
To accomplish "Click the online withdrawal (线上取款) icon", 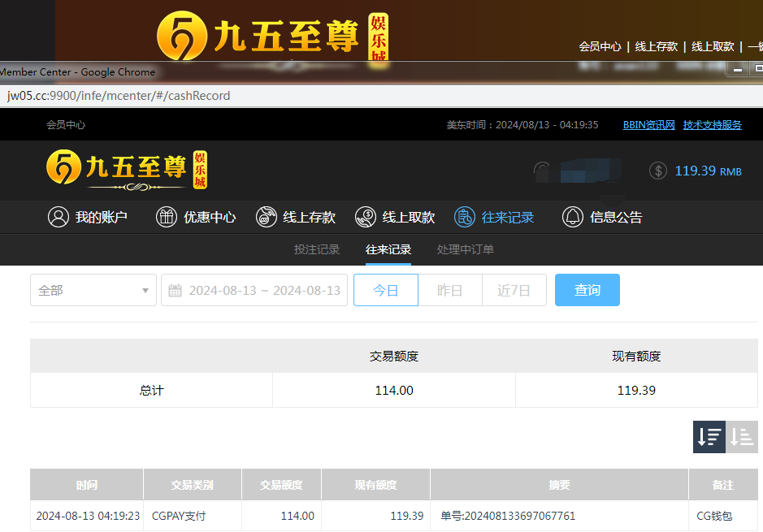I will click(366, 217).
